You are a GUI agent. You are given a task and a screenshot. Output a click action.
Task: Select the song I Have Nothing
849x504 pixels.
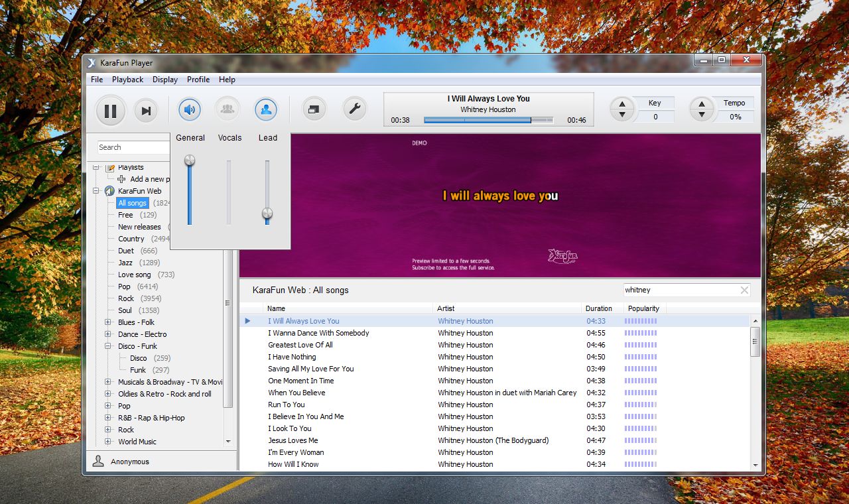(x=292, y=357)
